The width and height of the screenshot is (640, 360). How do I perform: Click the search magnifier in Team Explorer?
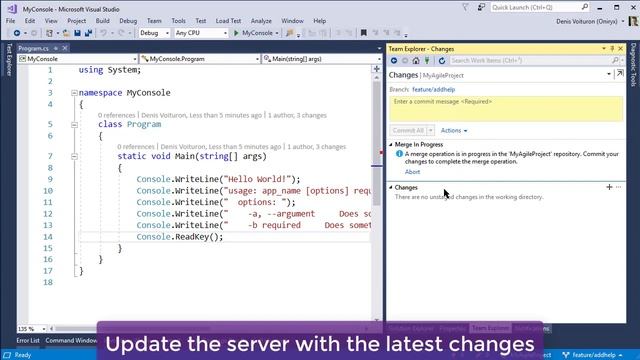pyautogui.click(x=615, y=60)
